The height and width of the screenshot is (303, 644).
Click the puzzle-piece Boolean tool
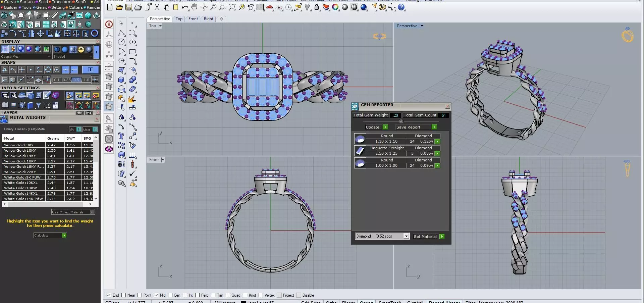click(x=121, y=98)
